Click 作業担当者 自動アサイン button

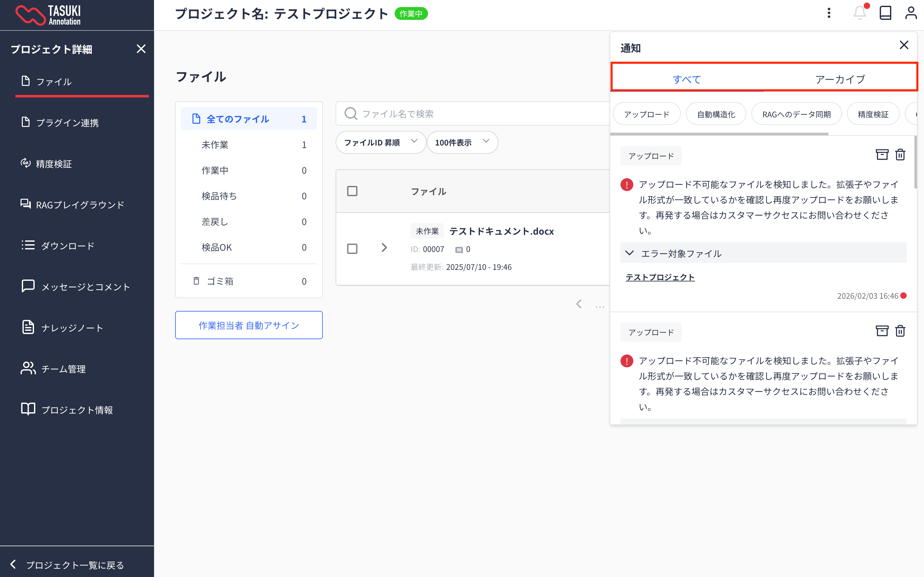[x=249, y=325]
